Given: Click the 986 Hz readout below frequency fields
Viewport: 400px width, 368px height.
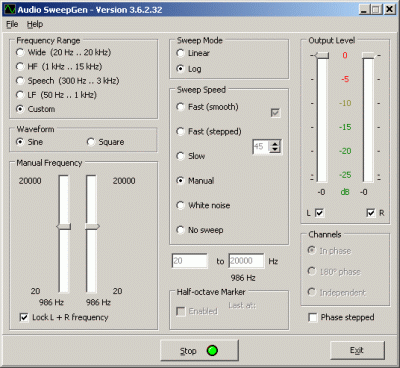Looking at the screenshot, I should pyautogui.click(x=243, y=278).
